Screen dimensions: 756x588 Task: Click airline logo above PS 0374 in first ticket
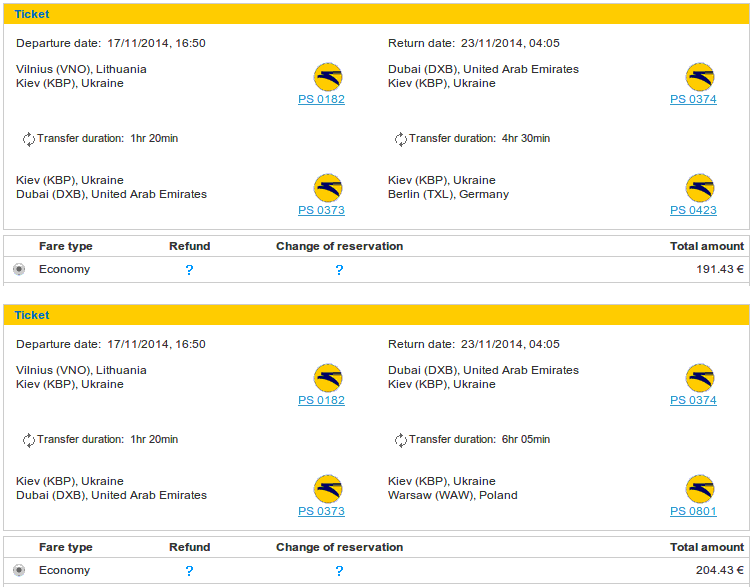tap(700, 77)
